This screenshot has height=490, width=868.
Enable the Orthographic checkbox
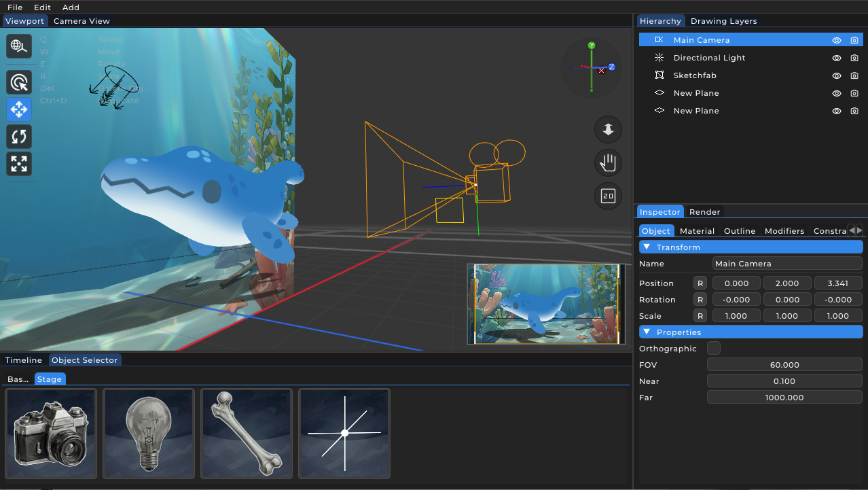click(713, 347)
